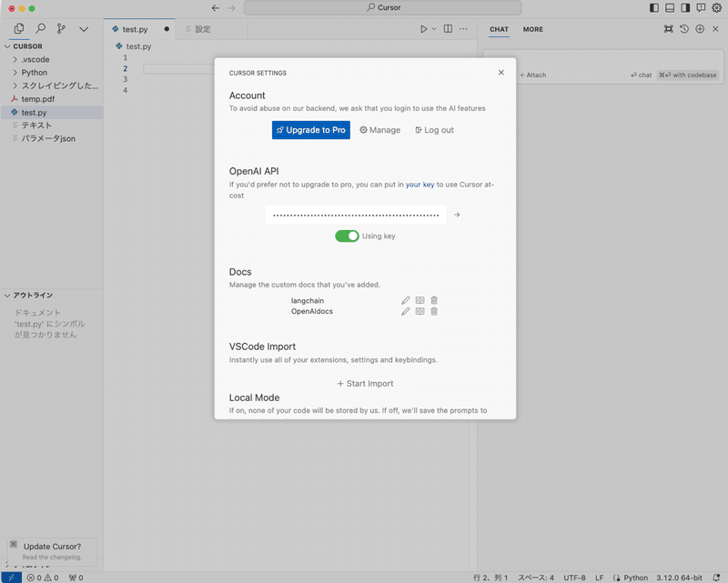Viewport: 728px width, 583px height.
Task: Select the test.py editor tab
Action: (x=139, y=29)
